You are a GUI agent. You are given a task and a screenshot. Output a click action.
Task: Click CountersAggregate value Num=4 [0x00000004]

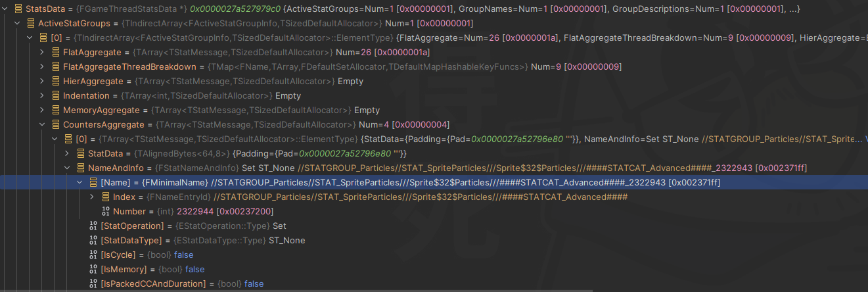[404, 125]
